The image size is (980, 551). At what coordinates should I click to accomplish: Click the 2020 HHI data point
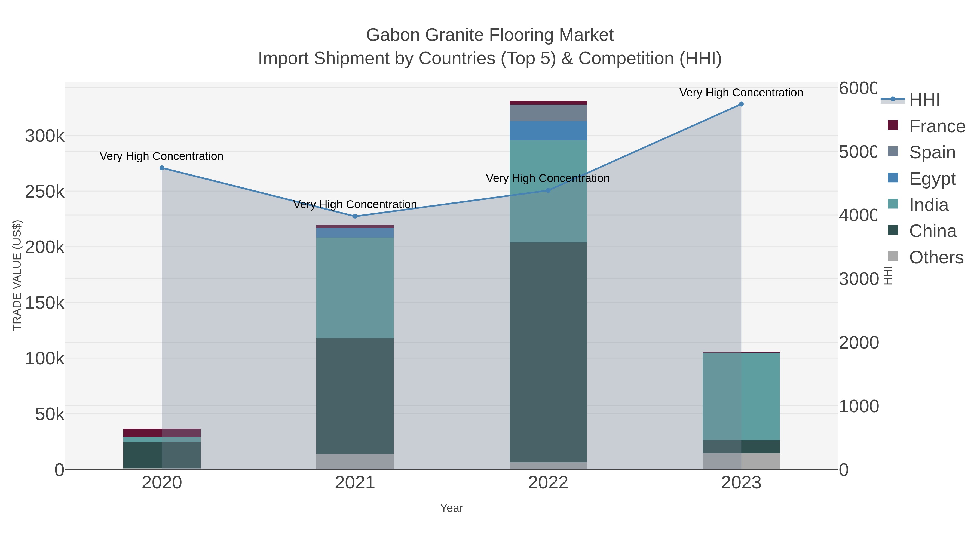[x=162, y=168]
